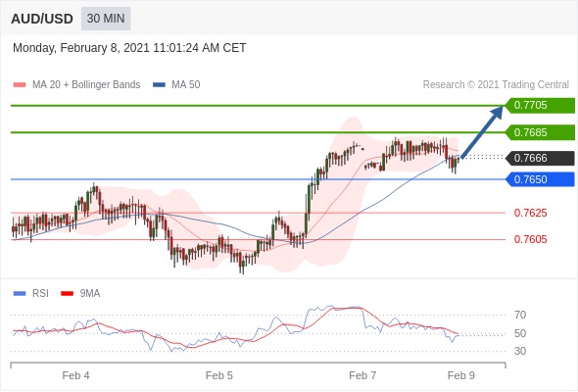
Task: Select the 0.7685 resistance price tag
Action: click(540, 132)
